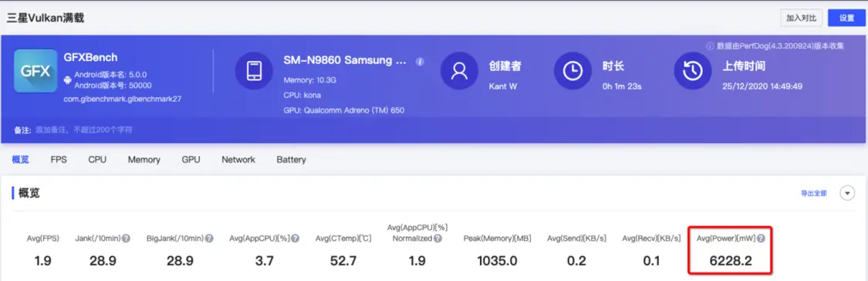The width and height of the screenshot is (868, 281).
Task: Click Android版本名: 5.0.0 text
Action: 110,75
